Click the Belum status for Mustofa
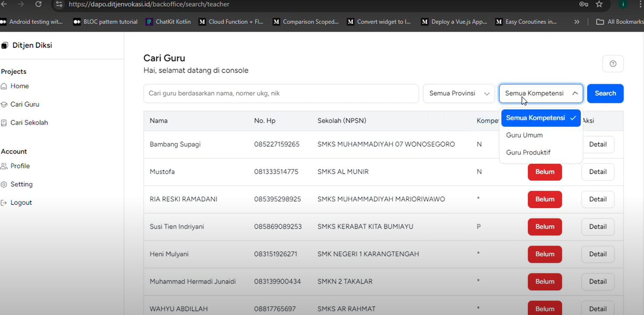Image resolution: width=644 pixels, height=315 pixels. click(x=545, y=172)
